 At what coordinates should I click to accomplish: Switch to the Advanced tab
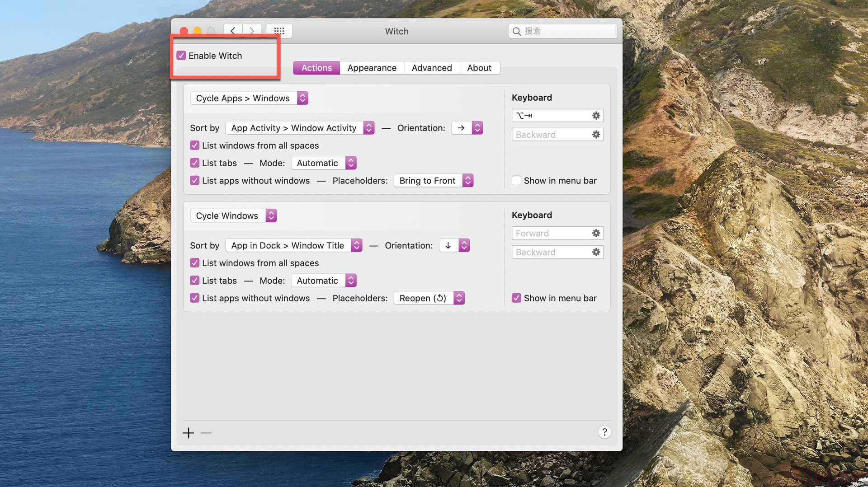432,68
